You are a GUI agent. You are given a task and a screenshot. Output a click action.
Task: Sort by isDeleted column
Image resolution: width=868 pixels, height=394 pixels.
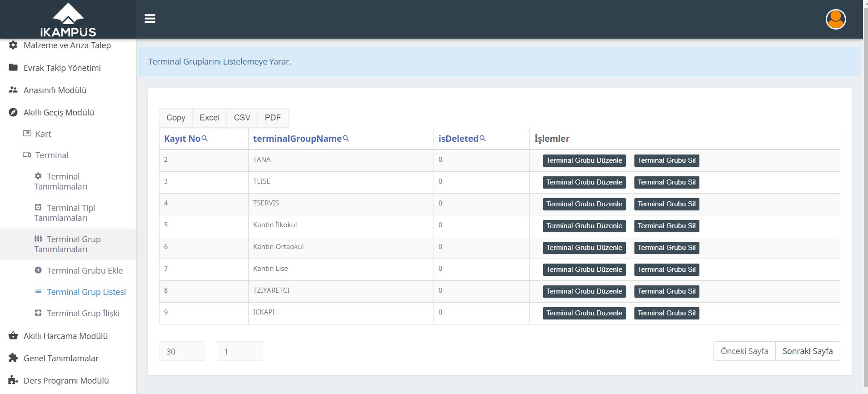tap(458, 139)
